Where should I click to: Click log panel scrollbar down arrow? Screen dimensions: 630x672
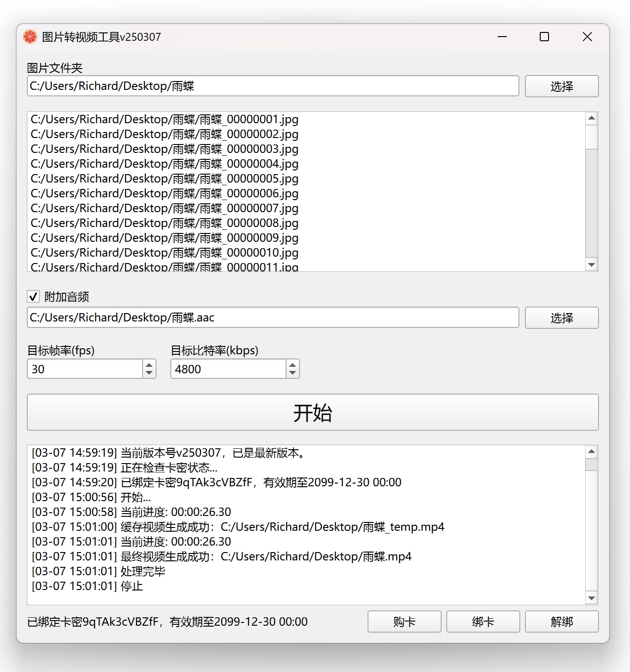pos(591,598)
